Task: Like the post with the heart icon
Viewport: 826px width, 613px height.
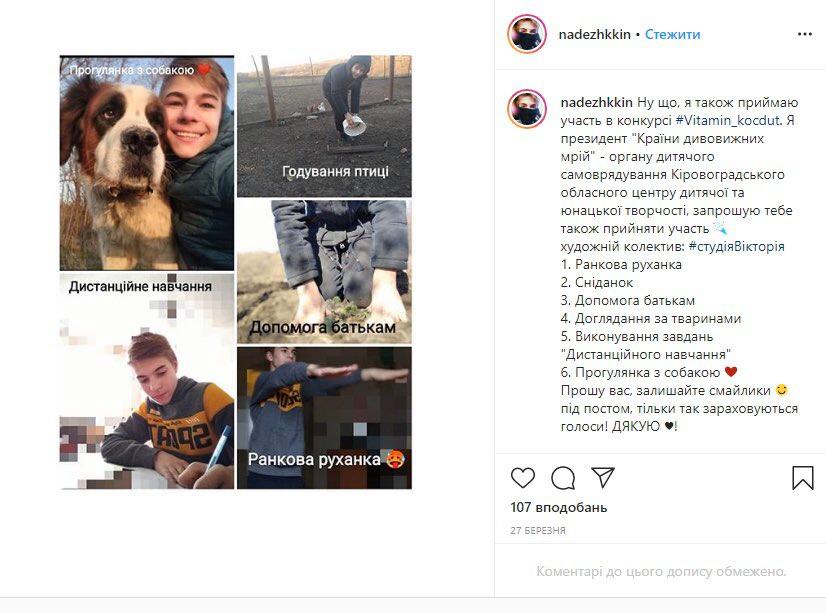Action: coord(523,478)
